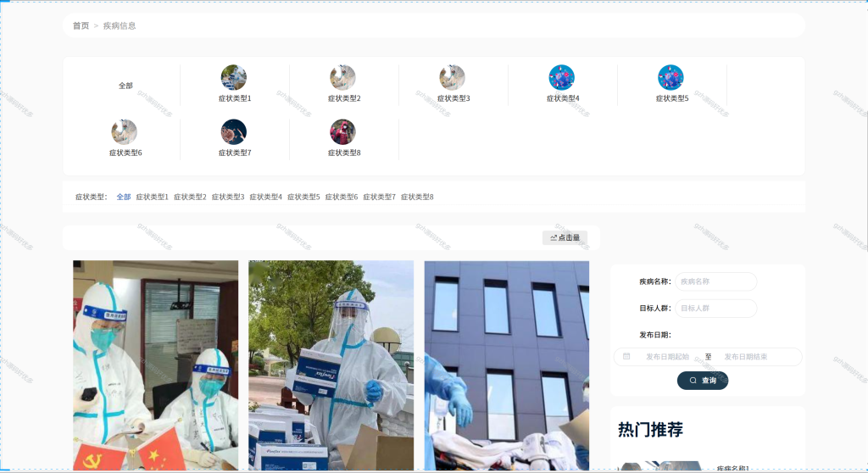Click the 查询 search button
The height and width of the screenshot is (473, 868).
tap(703, 381)
